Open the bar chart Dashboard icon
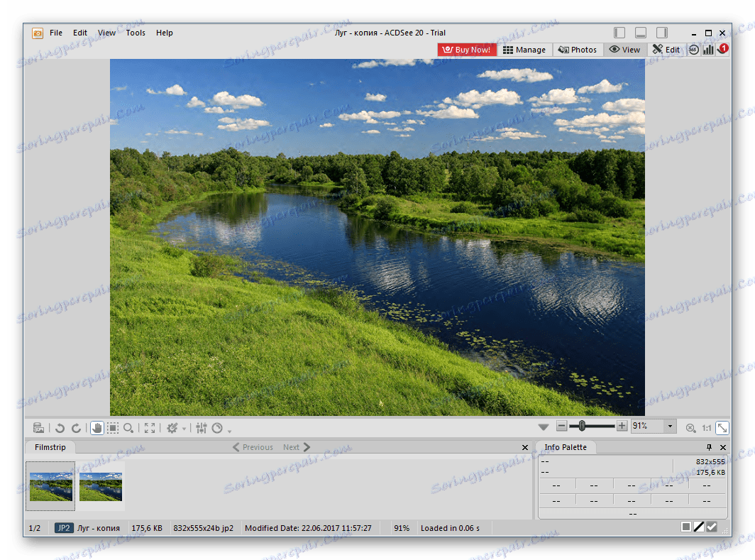 (708, 50)
